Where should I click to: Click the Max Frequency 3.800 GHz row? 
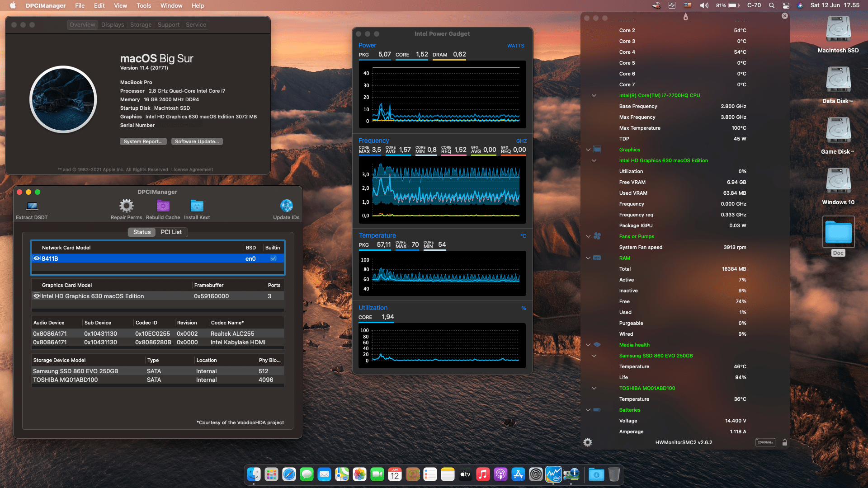683,117
